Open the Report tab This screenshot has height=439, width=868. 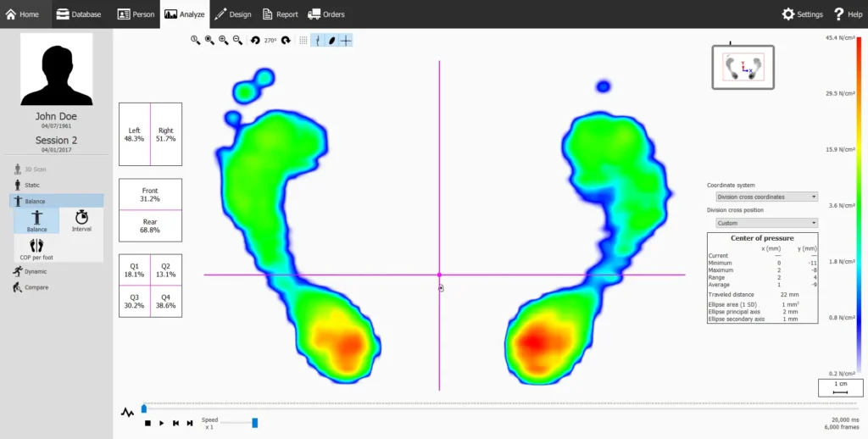coord(280,14)
